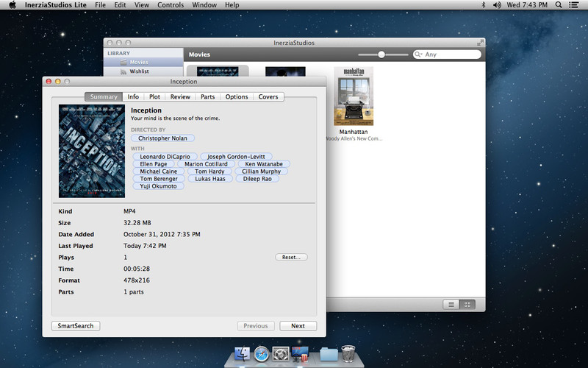Click the 478x216 format value
The image size is (588, 368).
click(x=137, y=280)
